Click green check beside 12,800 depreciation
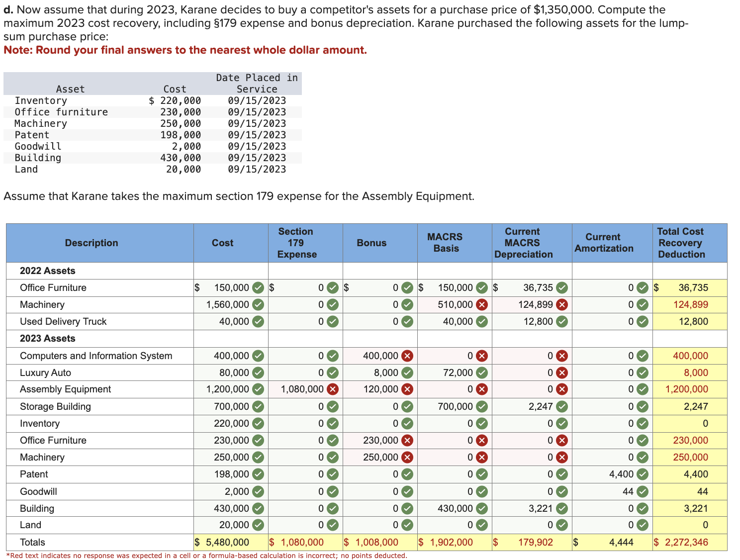Screen dimensions: 740x560 tap(561, 321)
